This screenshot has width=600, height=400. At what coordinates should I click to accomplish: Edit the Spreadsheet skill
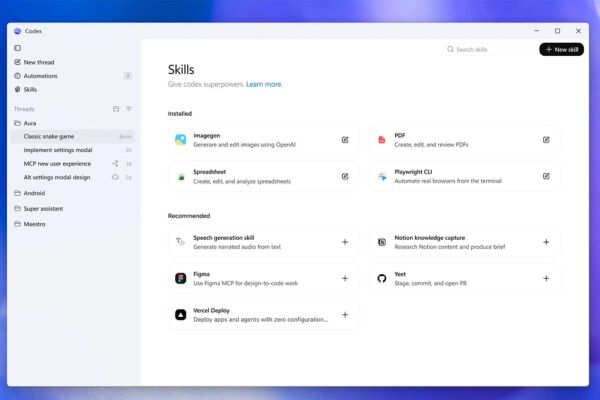(x=345, y=176)
